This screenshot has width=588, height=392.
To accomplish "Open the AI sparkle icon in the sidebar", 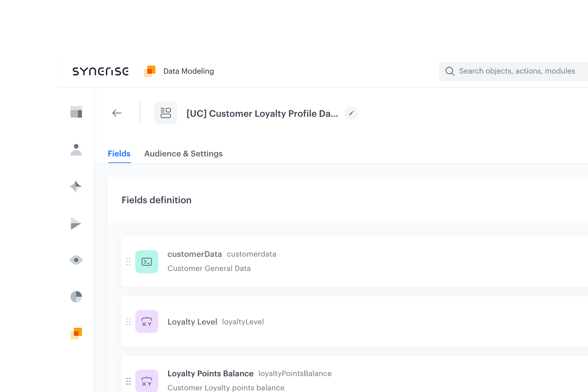I will click(76, 187).
